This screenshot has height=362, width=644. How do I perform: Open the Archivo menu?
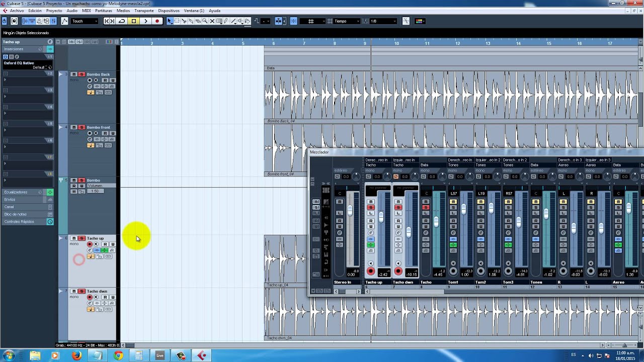click(x=17, y=11)
